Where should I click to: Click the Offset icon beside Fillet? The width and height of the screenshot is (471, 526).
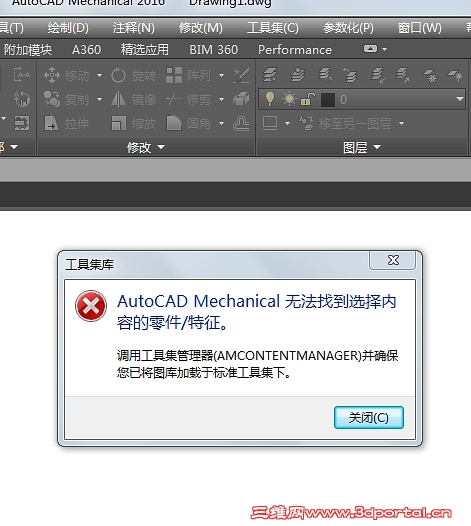point(241,123)
